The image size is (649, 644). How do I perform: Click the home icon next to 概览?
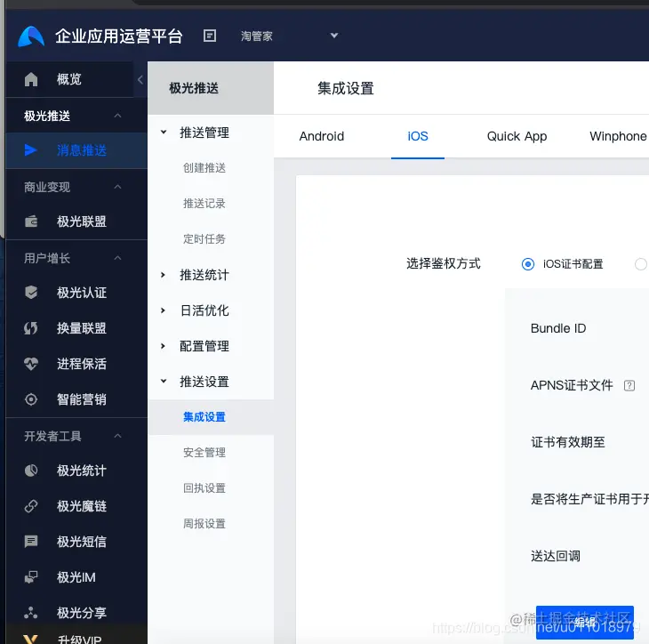[x=31, y=79]
